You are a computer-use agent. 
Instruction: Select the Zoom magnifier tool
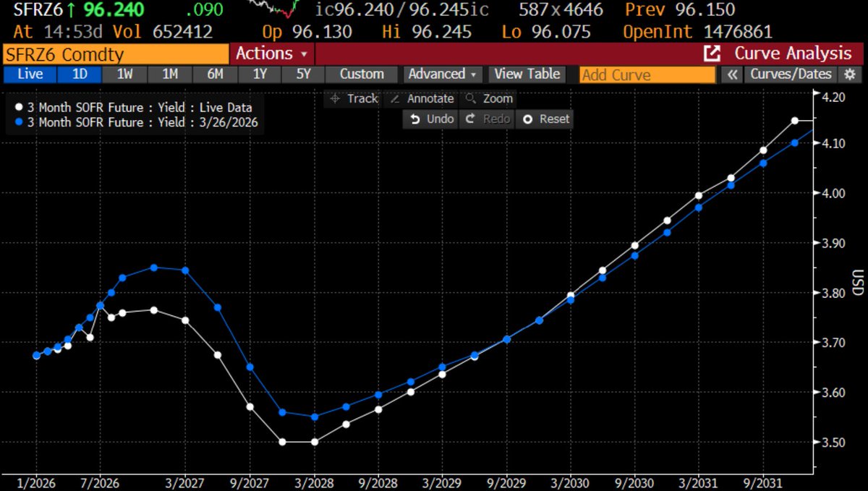coord(489,98)
